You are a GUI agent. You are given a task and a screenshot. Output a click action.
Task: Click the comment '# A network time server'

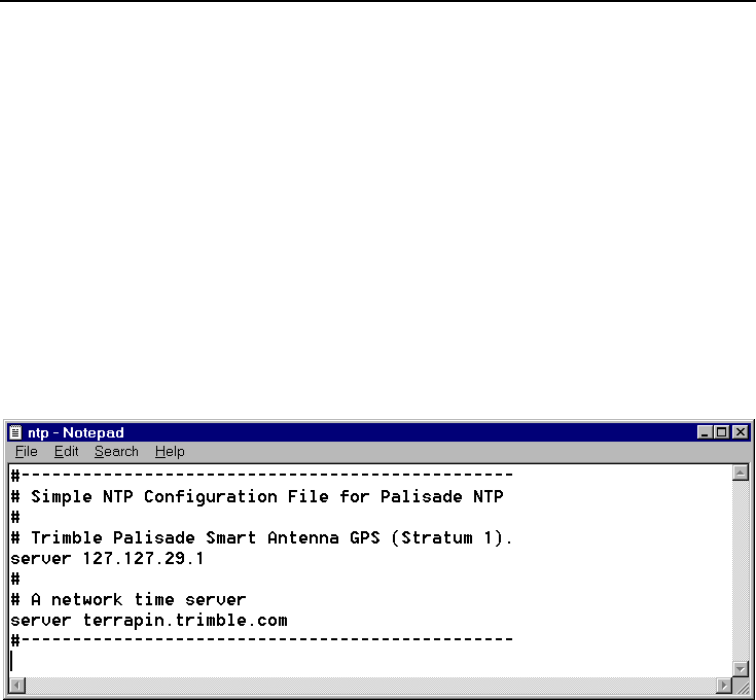click(128, 600)
